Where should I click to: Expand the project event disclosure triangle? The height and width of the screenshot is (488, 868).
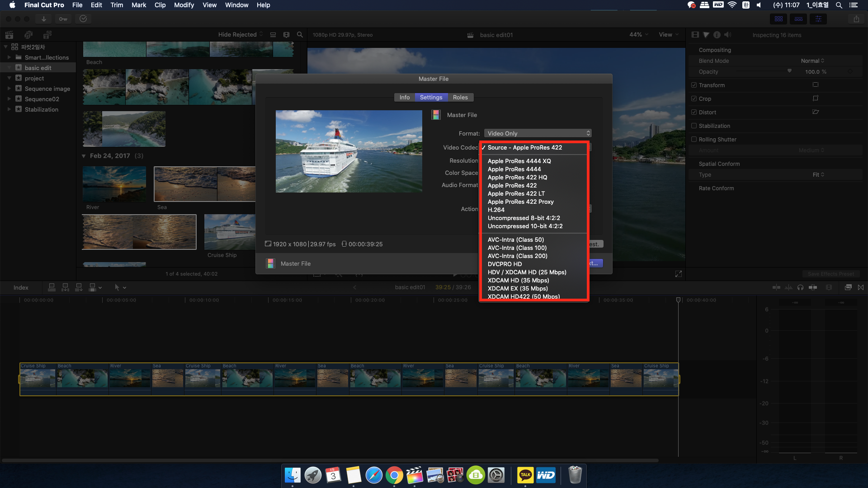click(x=9, y=78)
